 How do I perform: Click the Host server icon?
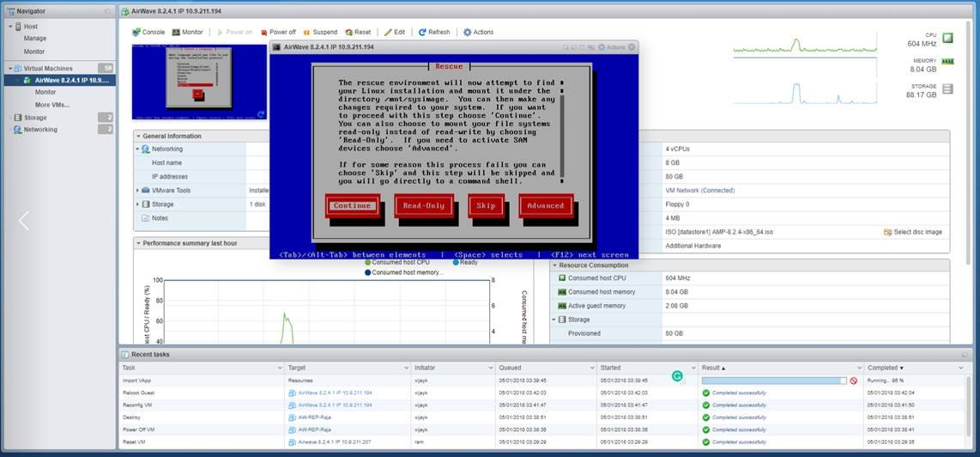coord(18,27)
